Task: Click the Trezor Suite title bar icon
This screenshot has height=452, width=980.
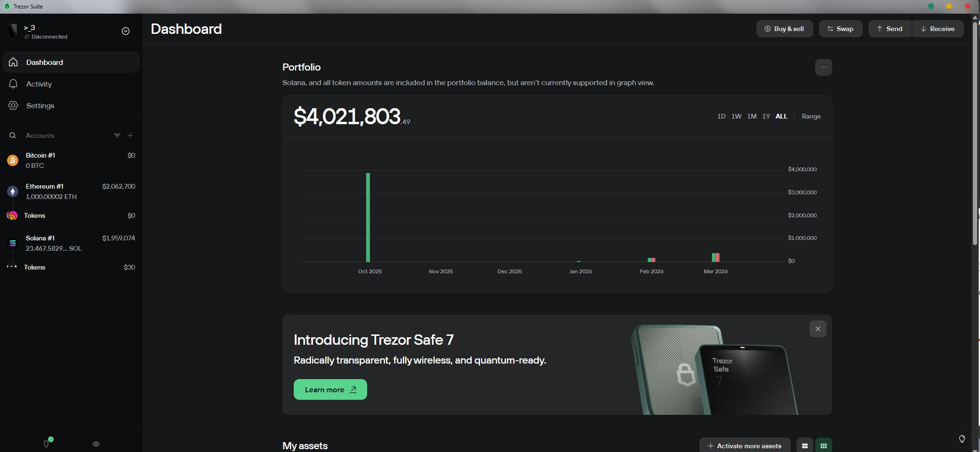Action: tap(7, 6)
